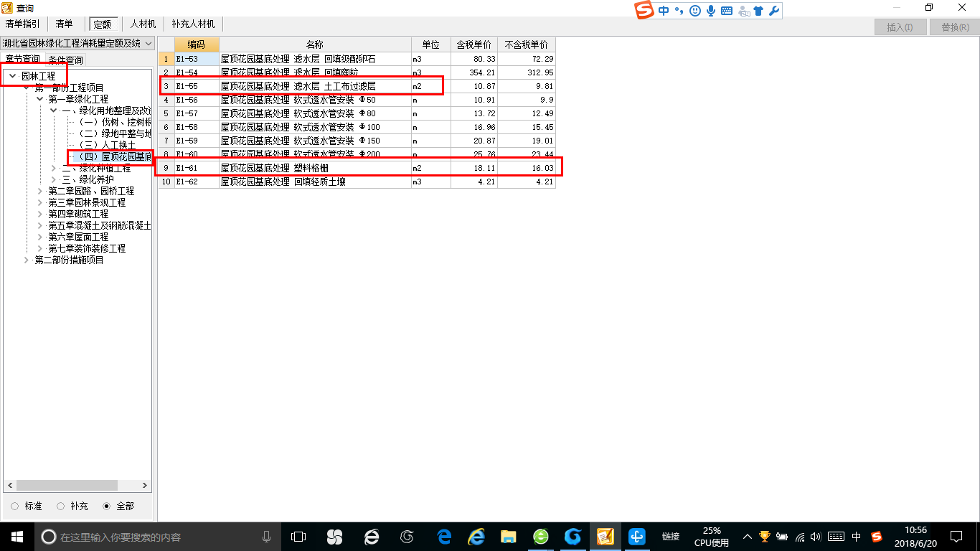
Task: Select tree item （三）人工换土
Action: pos(106,145)
